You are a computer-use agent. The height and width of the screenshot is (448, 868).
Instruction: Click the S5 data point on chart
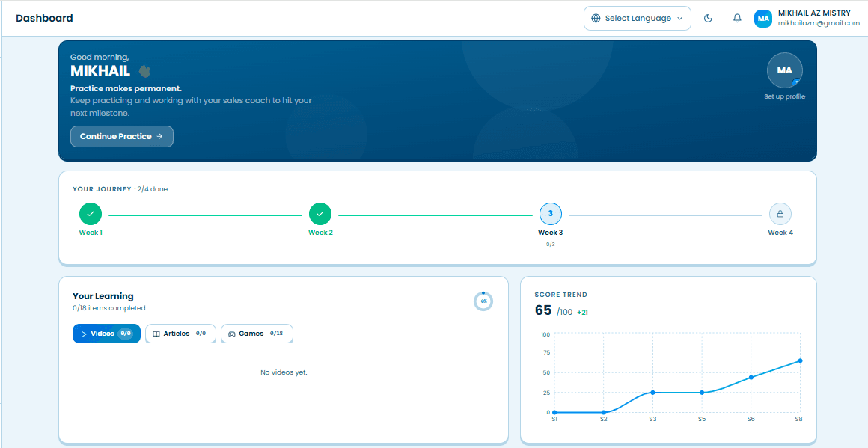coord(702,393)
